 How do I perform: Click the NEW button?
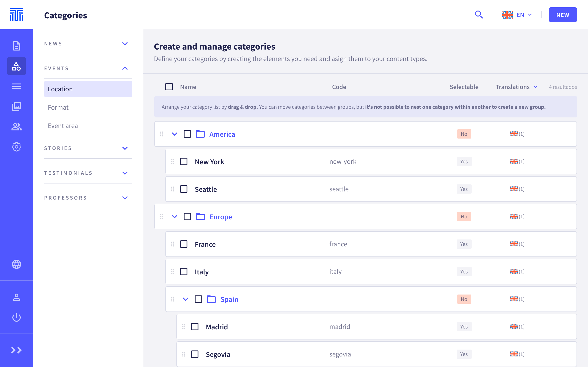click(563, 15)
